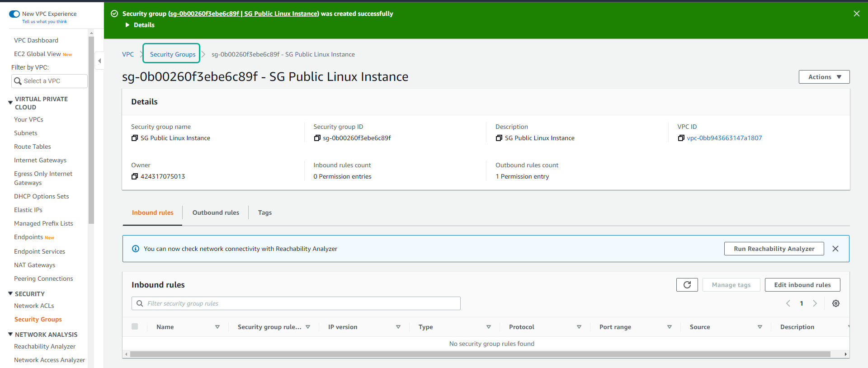The image size is (868, 368).
Task: Copy the security group name value
Action: tap(134, 138)
